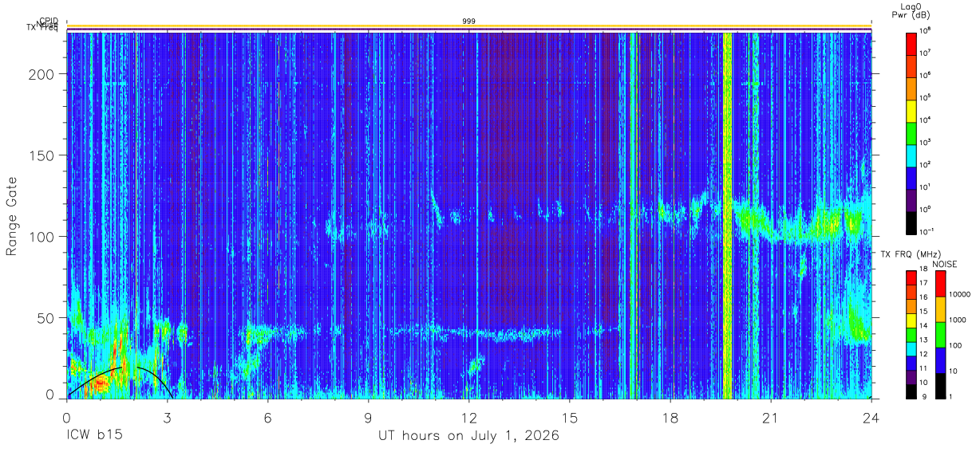This screenshot has height=452, width=980.
Task: Click the black NOISE swatch between 10 and 1
Action: (940, 386)
